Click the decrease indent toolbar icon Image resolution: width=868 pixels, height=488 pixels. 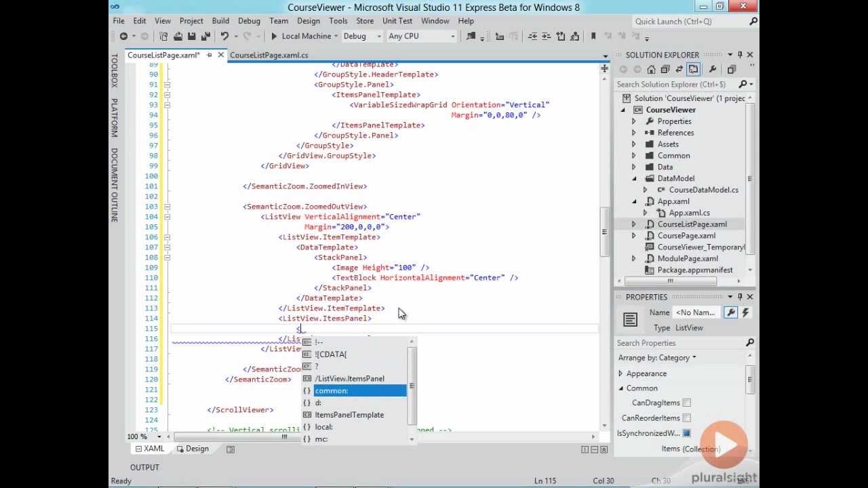[x=533, y=36]
